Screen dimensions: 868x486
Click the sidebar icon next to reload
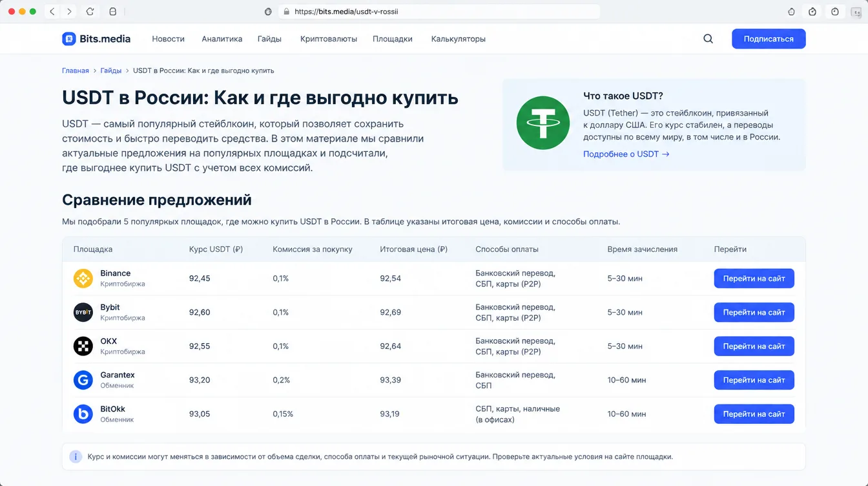coord(113,12)
